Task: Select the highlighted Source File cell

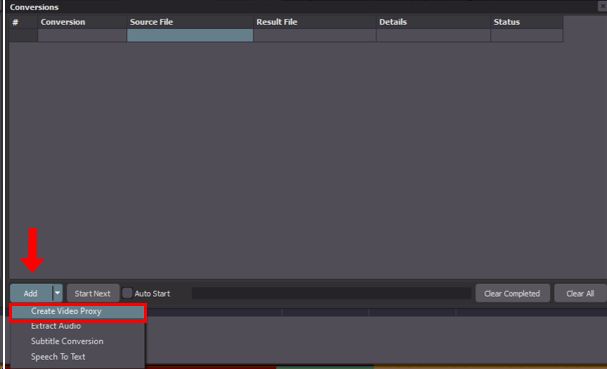Action: pos(190,35)
